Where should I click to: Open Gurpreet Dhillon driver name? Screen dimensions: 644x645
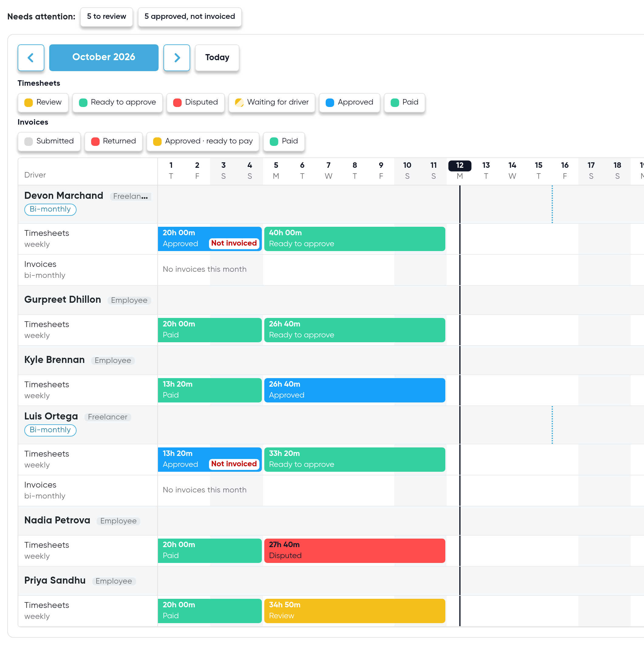[x=63, y=299]
